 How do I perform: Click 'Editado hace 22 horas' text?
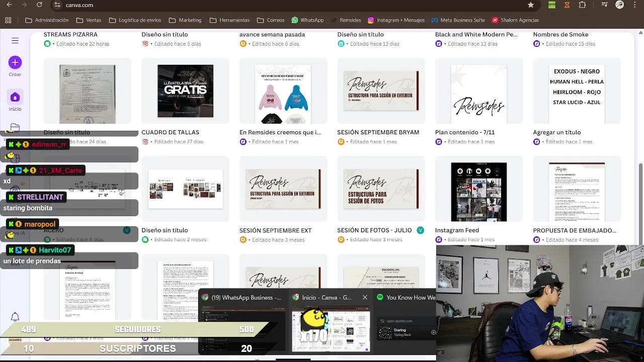[83, 44]
